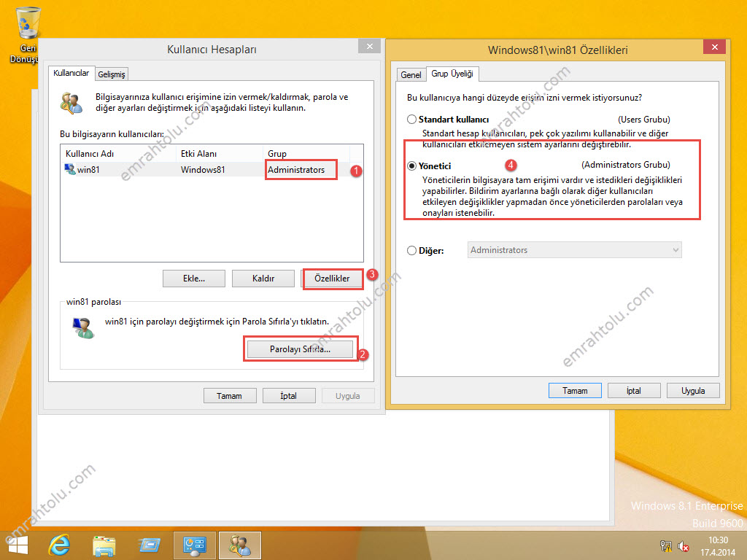Choose the Diğer radio option
Image resolution: width=747 pixels, height=560 pixels.
[411, 251]
